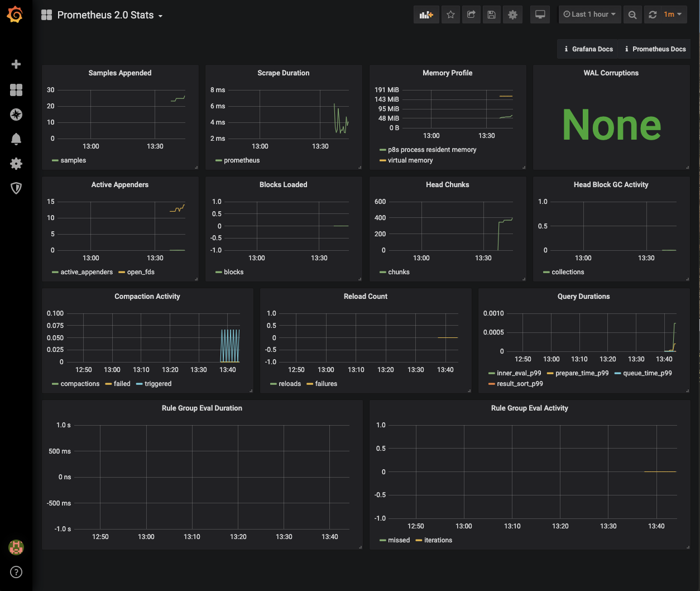Screen dimensions: 700x591
Task: Open Alerting bell icon in sidebar
Action: pos(16,139)
